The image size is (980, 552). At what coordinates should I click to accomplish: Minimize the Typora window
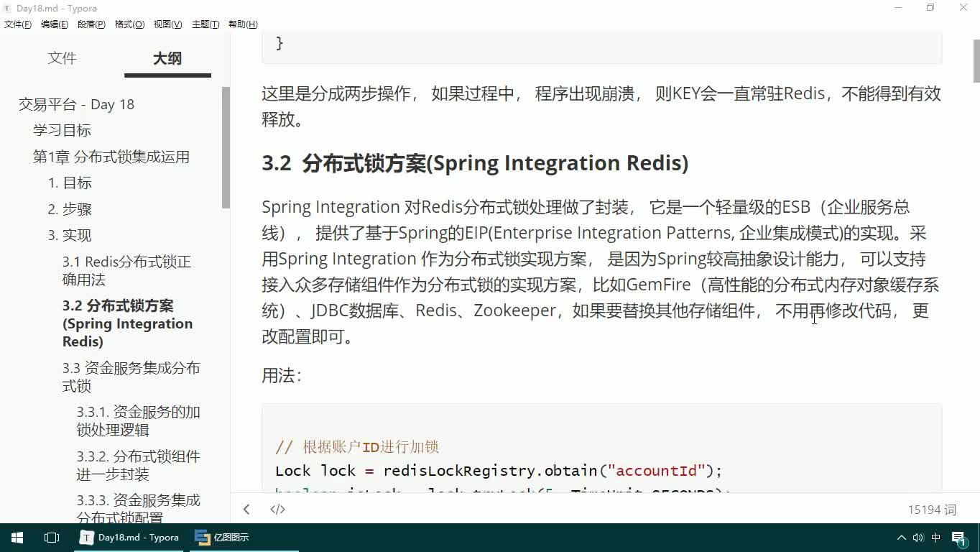(x=898, y=8)
